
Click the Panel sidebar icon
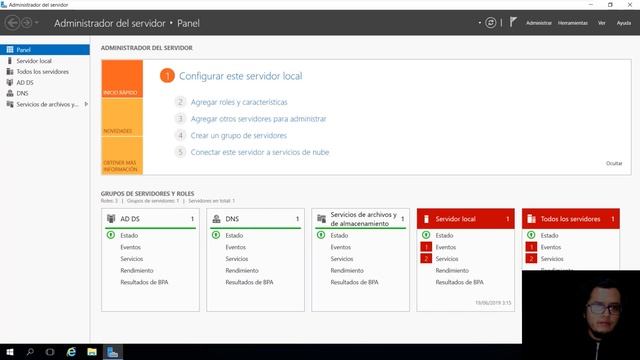point(10,50)
